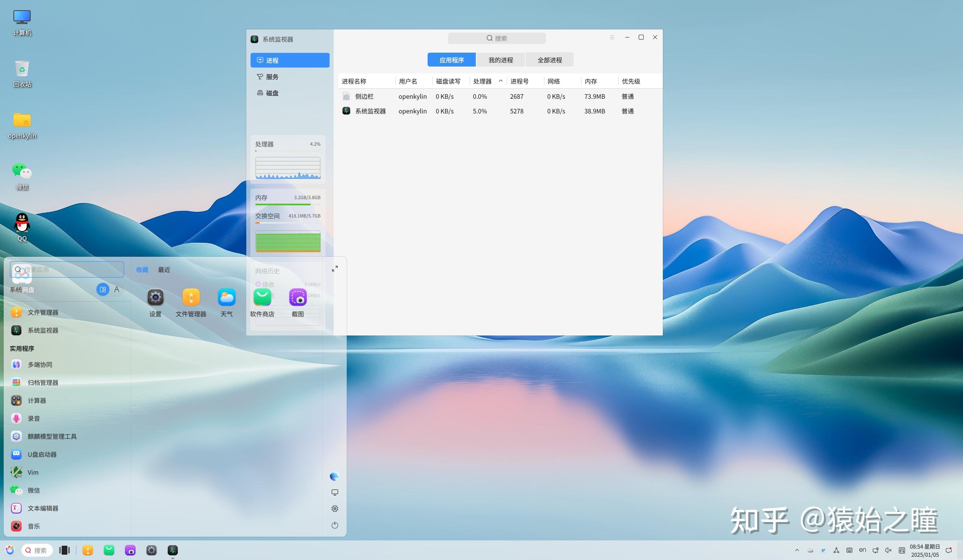Click the 搜索 field in System Monitor

(x=496, y=38)
